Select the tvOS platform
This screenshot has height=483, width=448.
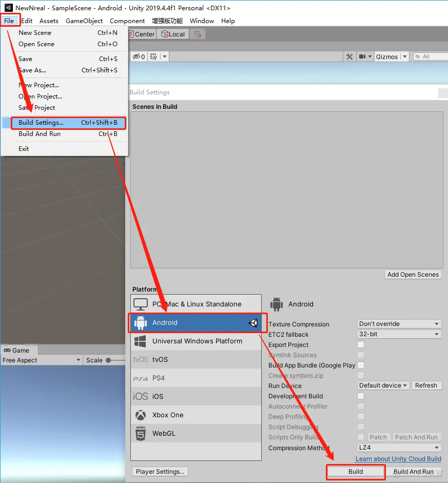coord(196,359)
